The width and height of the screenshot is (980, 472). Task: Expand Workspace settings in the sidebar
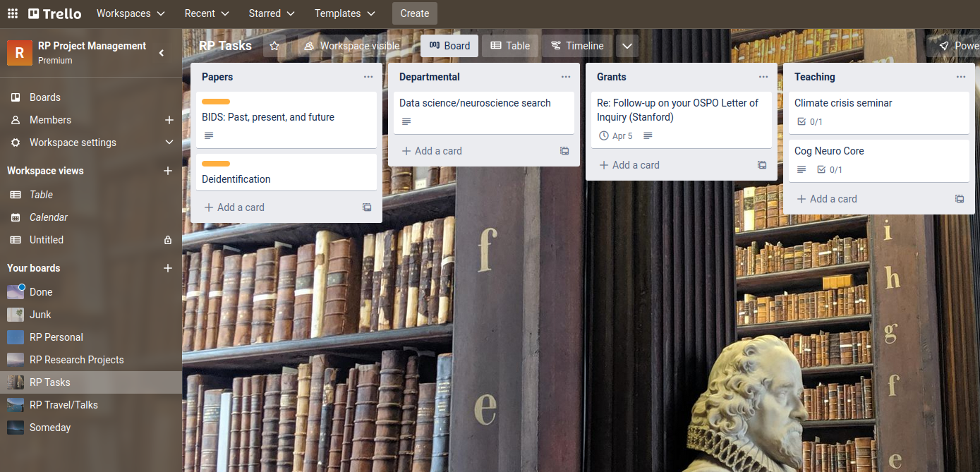(169, 143)
